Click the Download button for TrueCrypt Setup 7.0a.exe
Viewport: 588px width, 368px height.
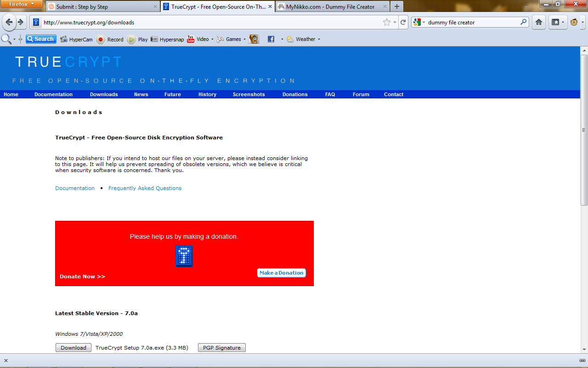pos(73,348)
